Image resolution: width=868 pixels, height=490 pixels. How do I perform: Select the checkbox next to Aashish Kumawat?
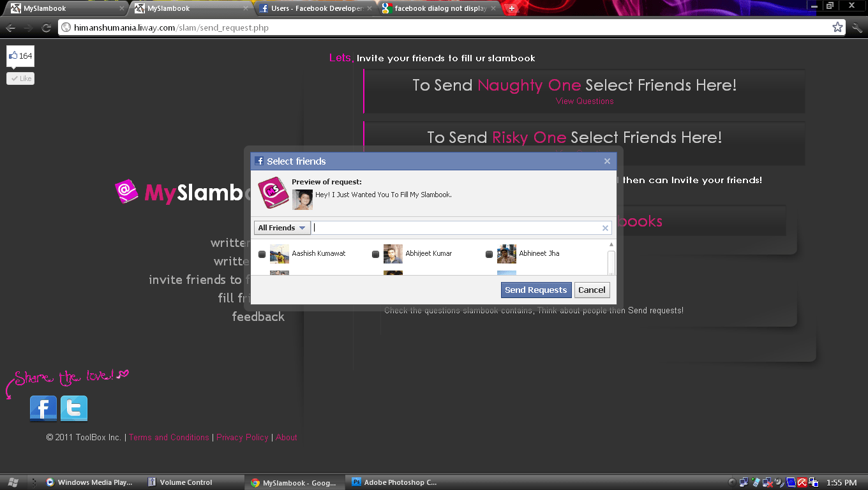(262, 254)
